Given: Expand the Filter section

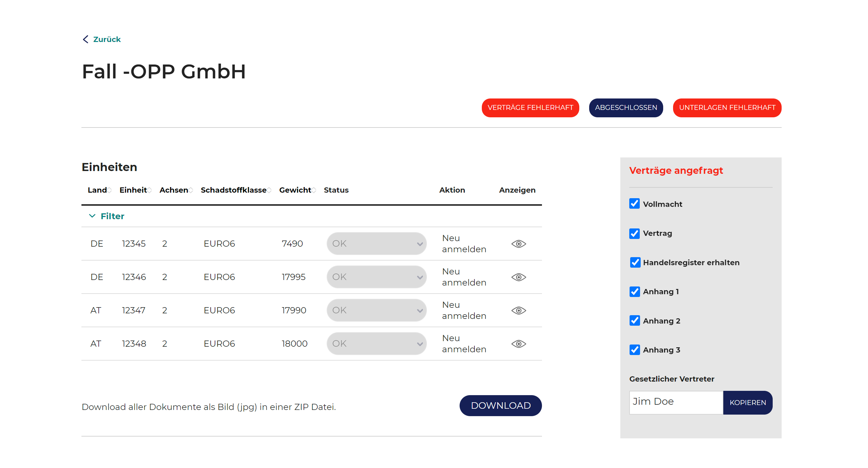Looking at the screenshot, I should click(106, 216).
